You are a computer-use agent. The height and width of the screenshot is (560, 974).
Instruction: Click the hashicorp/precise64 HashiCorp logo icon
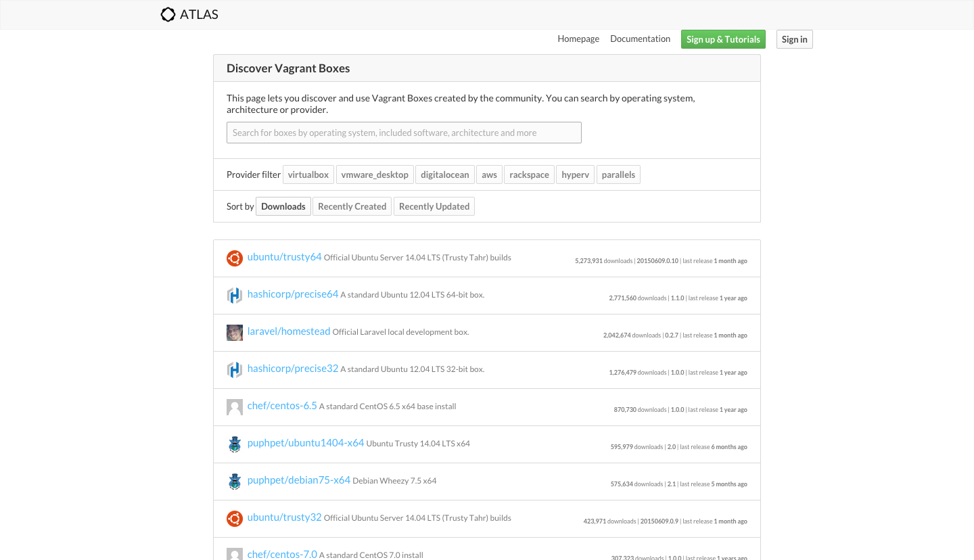[x=235, y=296]
